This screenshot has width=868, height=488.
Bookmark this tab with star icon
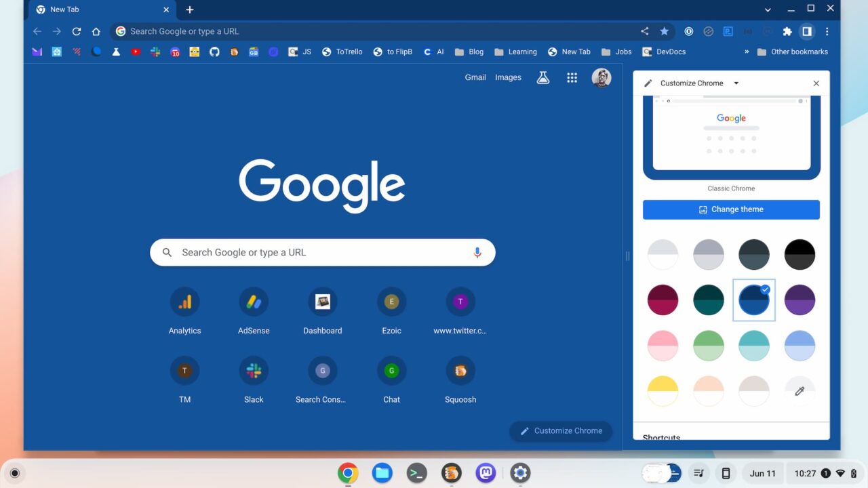(664, 31)
